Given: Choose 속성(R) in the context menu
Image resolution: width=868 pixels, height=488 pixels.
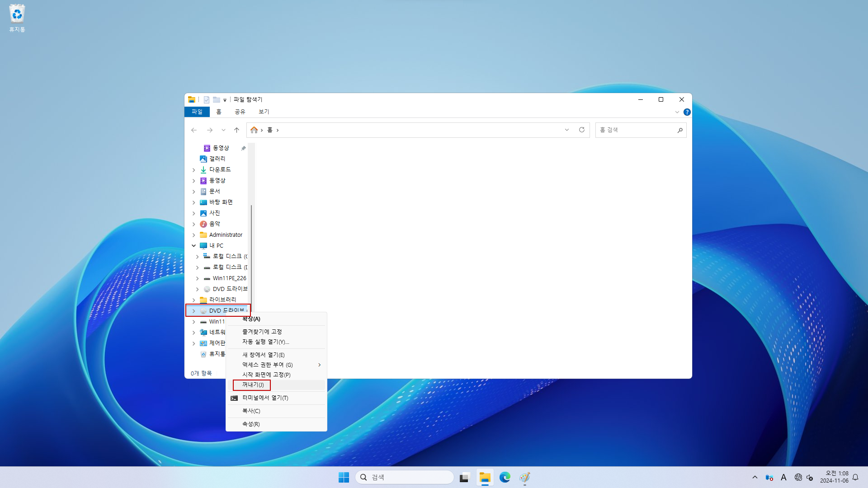Looking at the screenshot, I should point(251,424).
